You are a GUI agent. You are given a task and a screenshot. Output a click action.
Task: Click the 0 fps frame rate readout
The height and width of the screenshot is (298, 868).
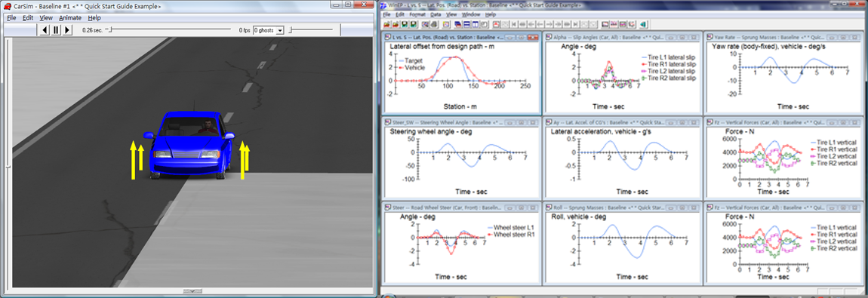tap(244, 30)
